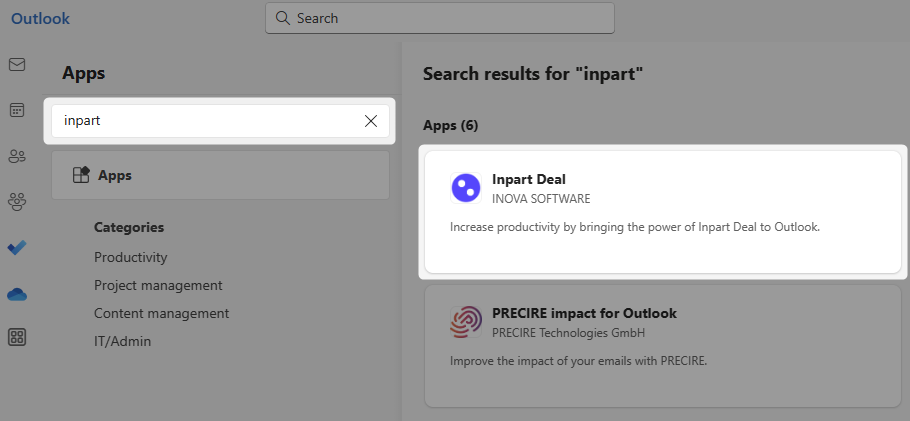This screenshot has width=910, height=421.
Task: Open the Calendar icon in sidebar
Action: pos(17,110)
